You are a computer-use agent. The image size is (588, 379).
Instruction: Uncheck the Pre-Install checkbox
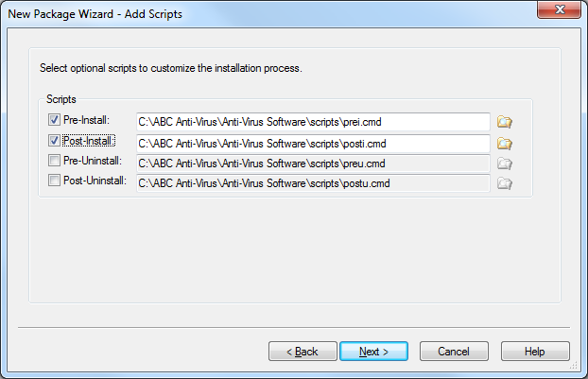coord(54,120)
